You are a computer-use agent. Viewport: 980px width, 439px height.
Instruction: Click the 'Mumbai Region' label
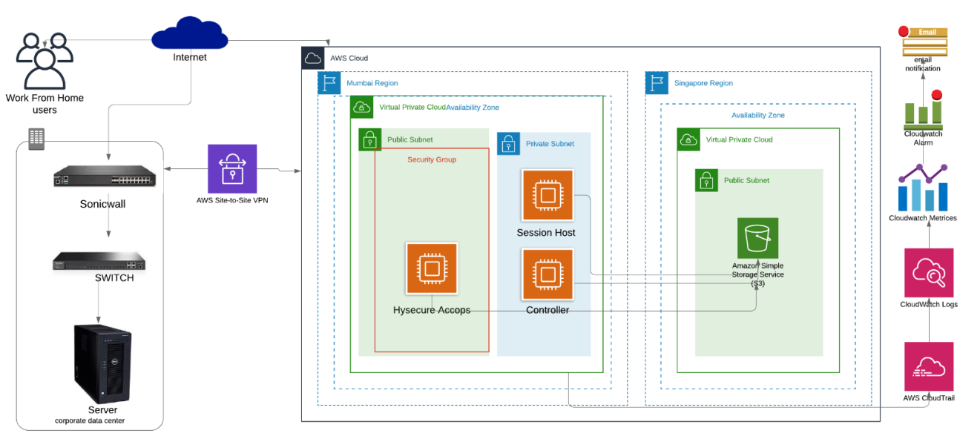pyautogui.click(x=372, y=83)
